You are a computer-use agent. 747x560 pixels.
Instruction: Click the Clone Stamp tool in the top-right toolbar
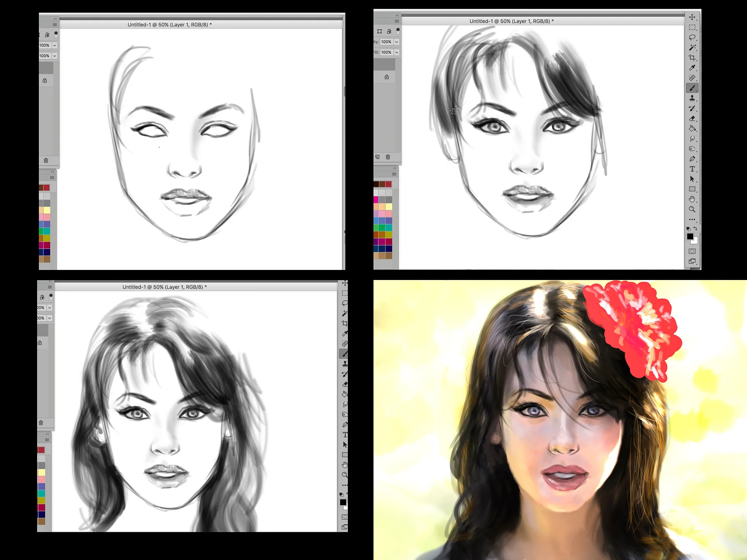pyautogui.click(x=692, y=98)
